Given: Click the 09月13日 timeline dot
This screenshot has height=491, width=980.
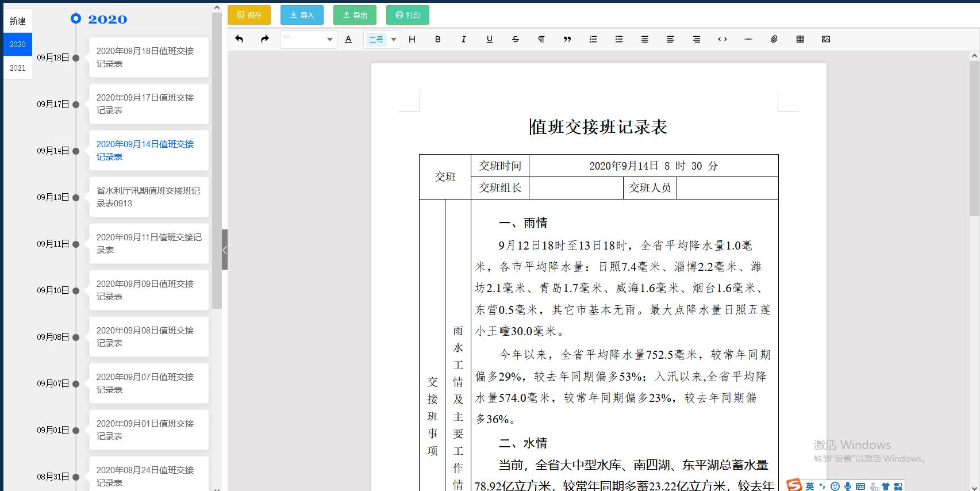Looking at the screenshot, I should pos(76,197).
